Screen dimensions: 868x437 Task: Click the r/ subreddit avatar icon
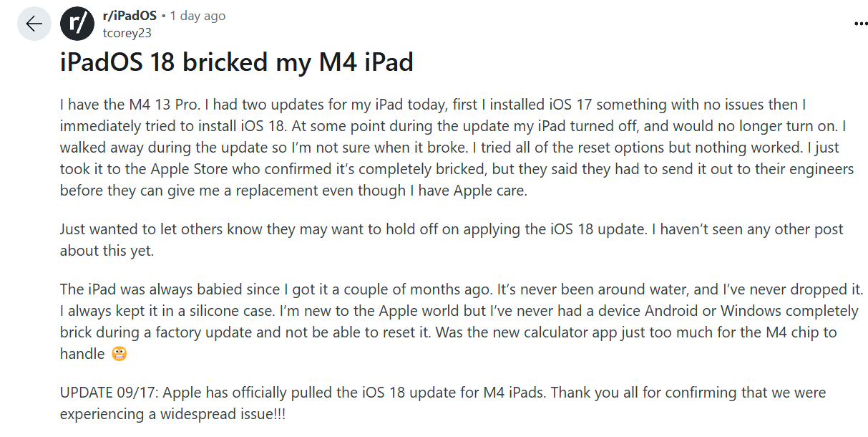coord(77,24)
